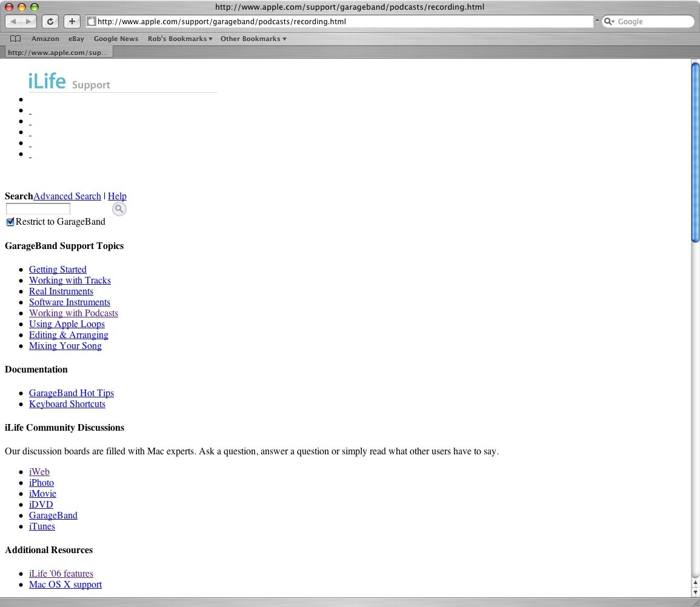Click the Apple favicon in the address bar
Image resolution: width=700 pixels, height=607 pixels.
tap(92, 21)
